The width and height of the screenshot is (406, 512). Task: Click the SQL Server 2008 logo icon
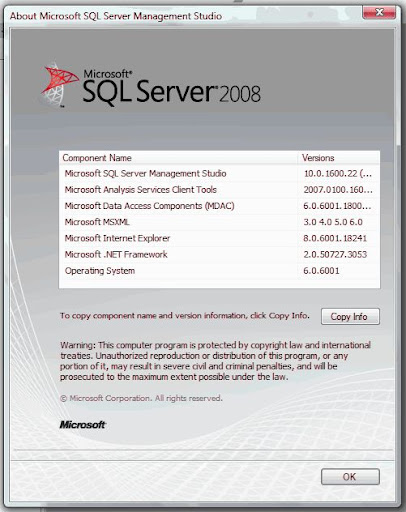pos(60,85)
